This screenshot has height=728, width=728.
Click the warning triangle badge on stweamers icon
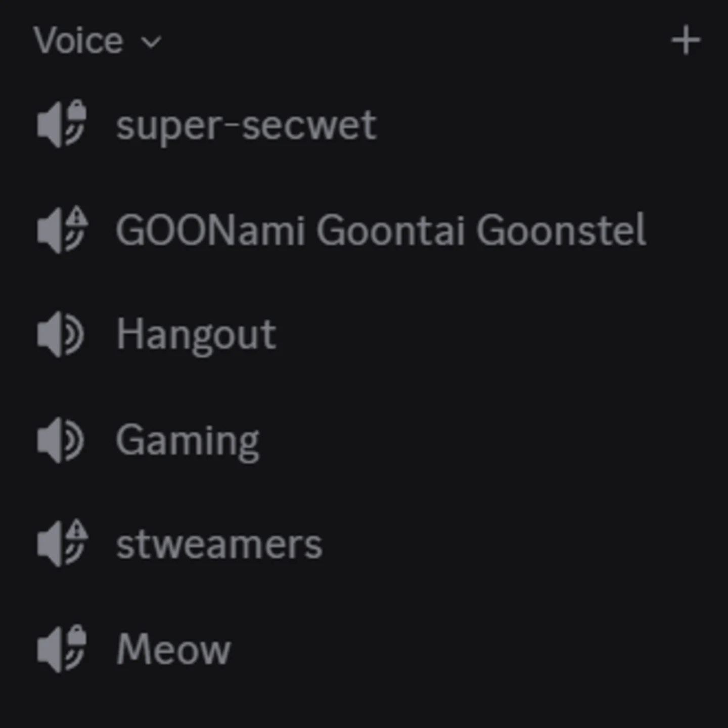point(77,530)
